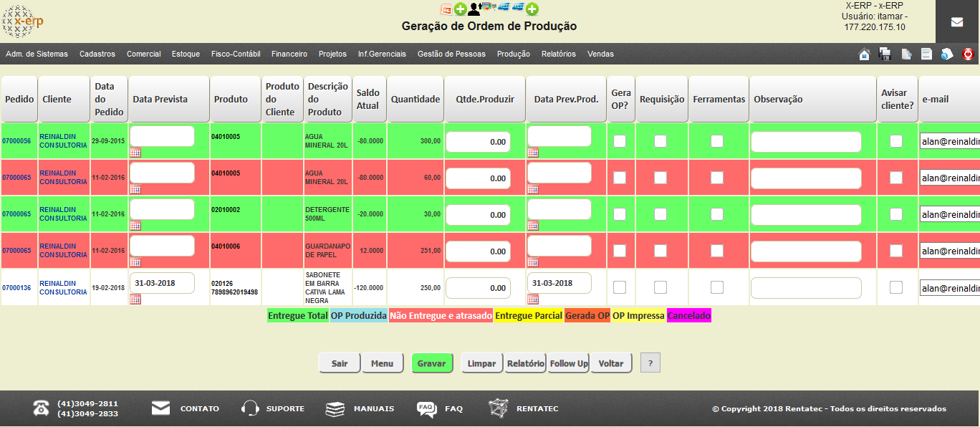Click the green plus icon beside the PowerPoint icon
Image resolution: width=980 pixels, height=427 pixels.
(x=460, y=9)
